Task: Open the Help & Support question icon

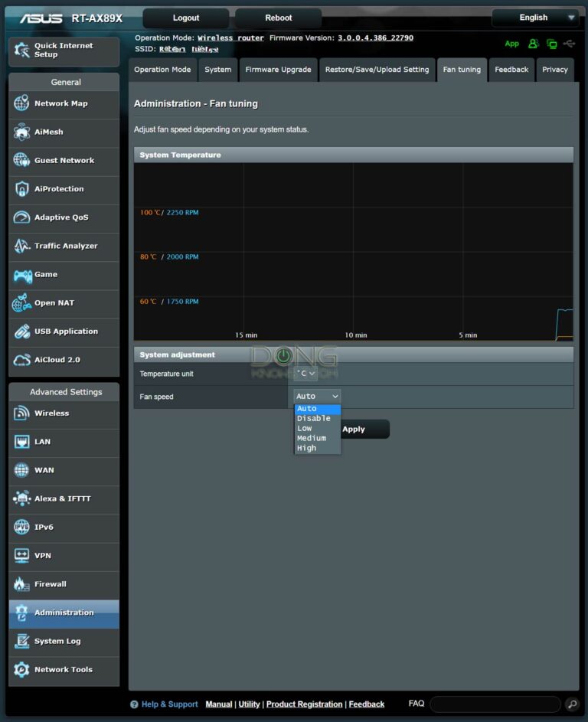Action: [134, 704]
